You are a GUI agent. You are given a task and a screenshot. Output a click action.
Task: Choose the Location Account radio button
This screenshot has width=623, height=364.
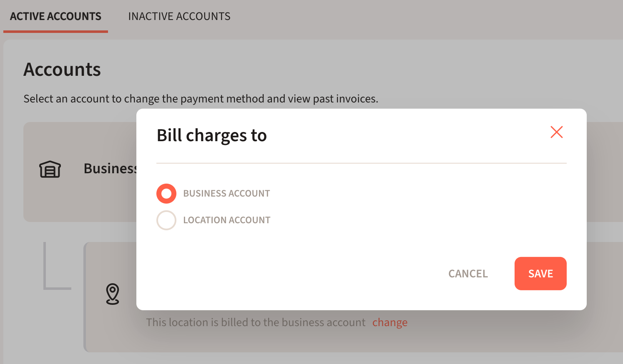[x=166, y=220]
